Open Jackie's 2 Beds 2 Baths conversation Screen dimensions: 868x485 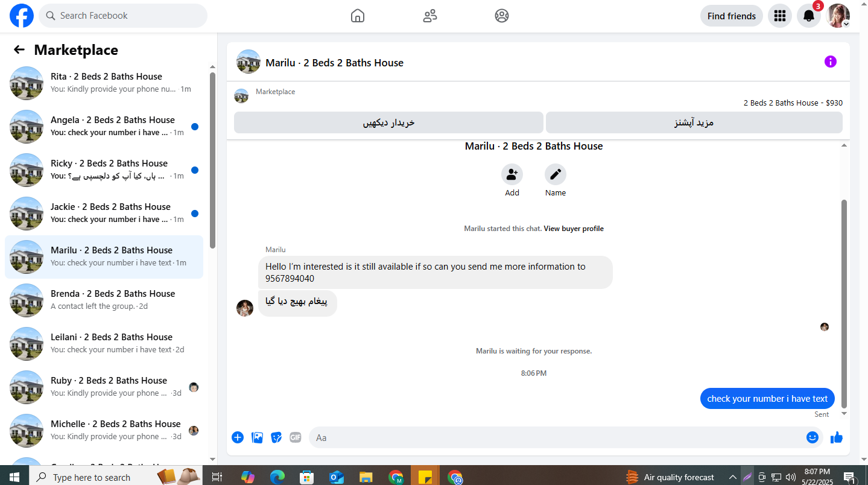pyautogui.click(x=104, y=214)
